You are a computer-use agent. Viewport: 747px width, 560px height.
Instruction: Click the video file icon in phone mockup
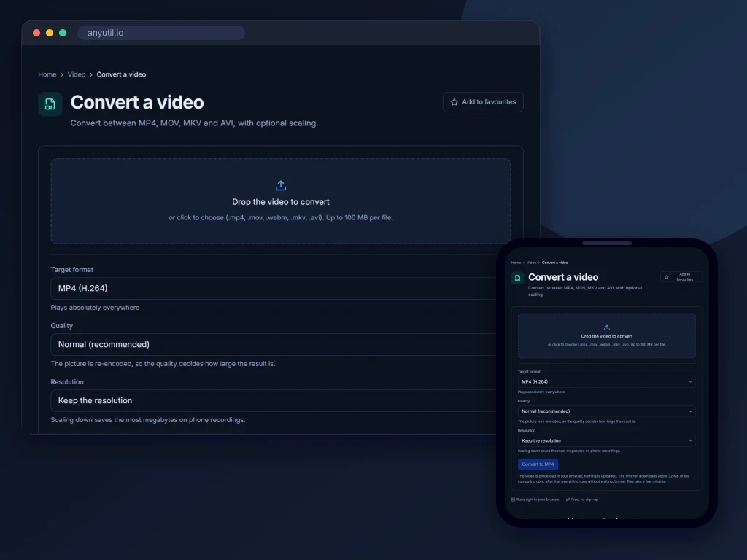coord(517,278)
